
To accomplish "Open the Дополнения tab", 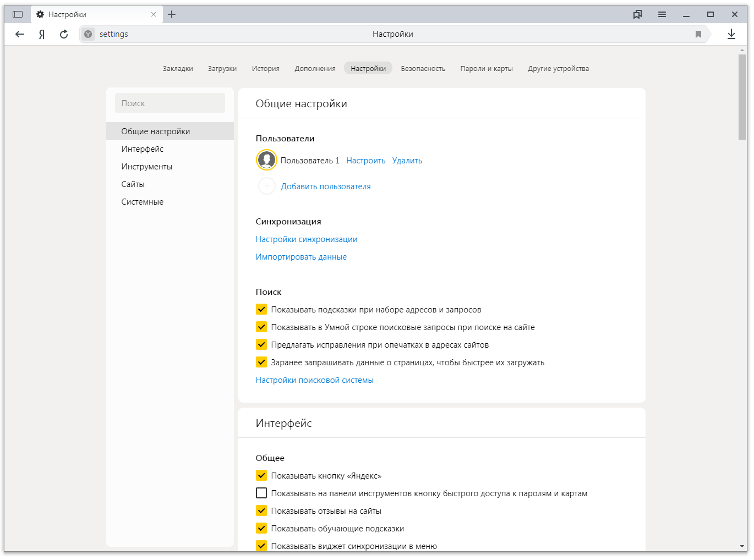I will [x=315, y=69].
